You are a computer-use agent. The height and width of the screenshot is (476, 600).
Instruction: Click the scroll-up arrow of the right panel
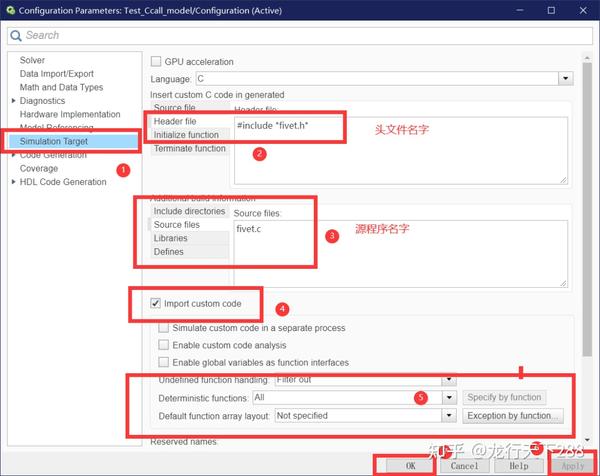587,58
